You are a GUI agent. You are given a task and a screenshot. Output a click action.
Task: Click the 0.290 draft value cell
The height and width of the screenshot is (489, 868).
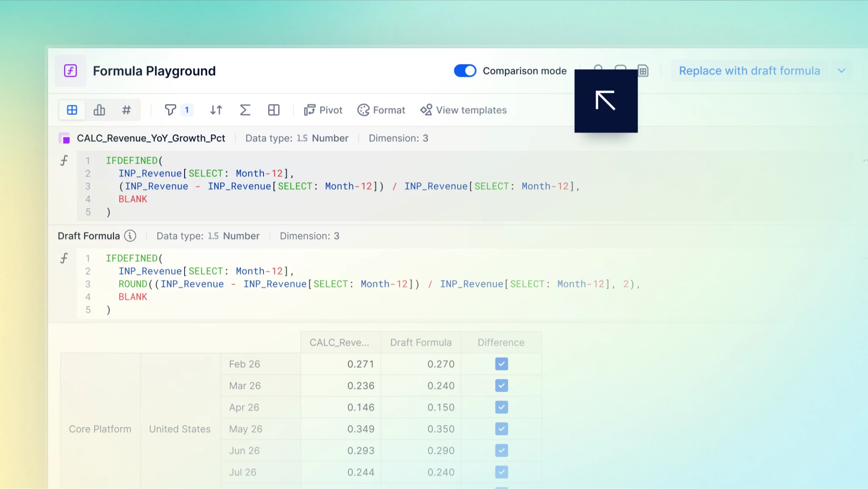point(421,450)
